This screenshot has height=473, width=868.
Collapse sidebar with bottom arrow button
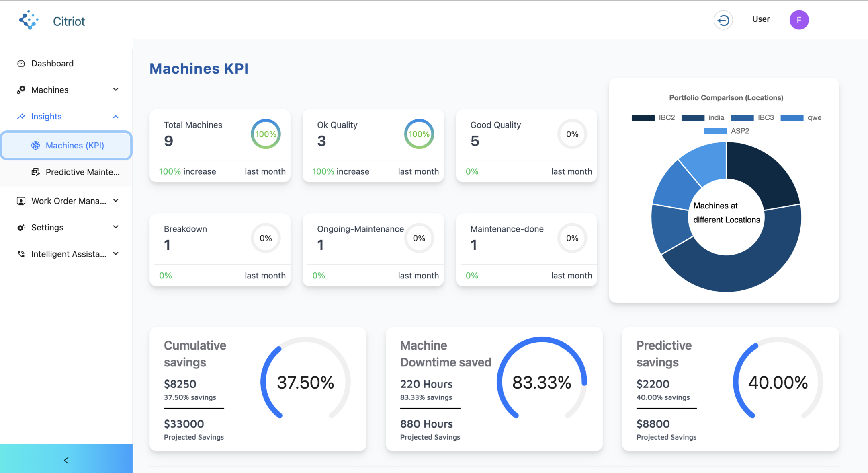pyautogui.click(x=66, y=460)
